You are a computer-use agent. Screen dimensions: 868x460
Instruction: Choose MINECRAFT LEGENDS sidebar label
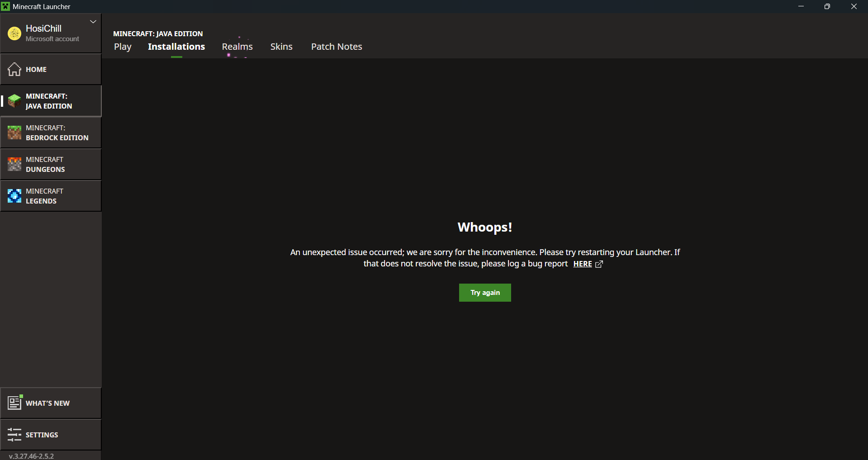click(x=44, y=196)
